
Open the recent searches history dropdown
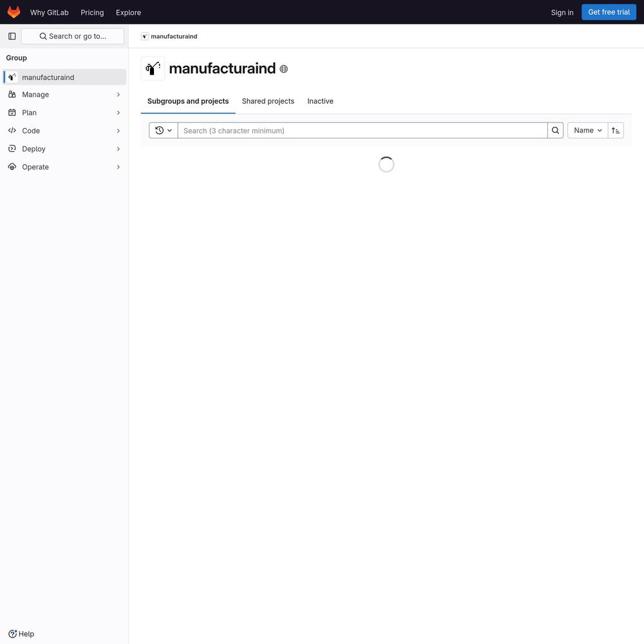click(x=164, y=131)
